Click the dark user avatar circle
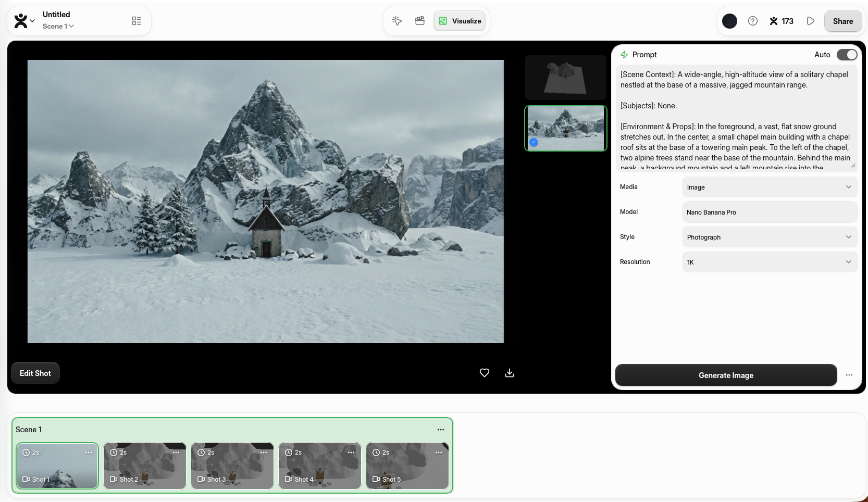 pos(729,21)
